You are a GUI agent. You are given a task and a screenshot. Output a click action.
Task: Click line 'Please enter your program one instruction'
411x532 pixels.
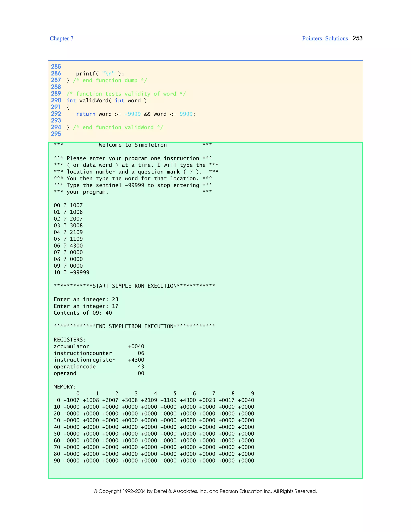pyautogui.click(x=133, y=158)
